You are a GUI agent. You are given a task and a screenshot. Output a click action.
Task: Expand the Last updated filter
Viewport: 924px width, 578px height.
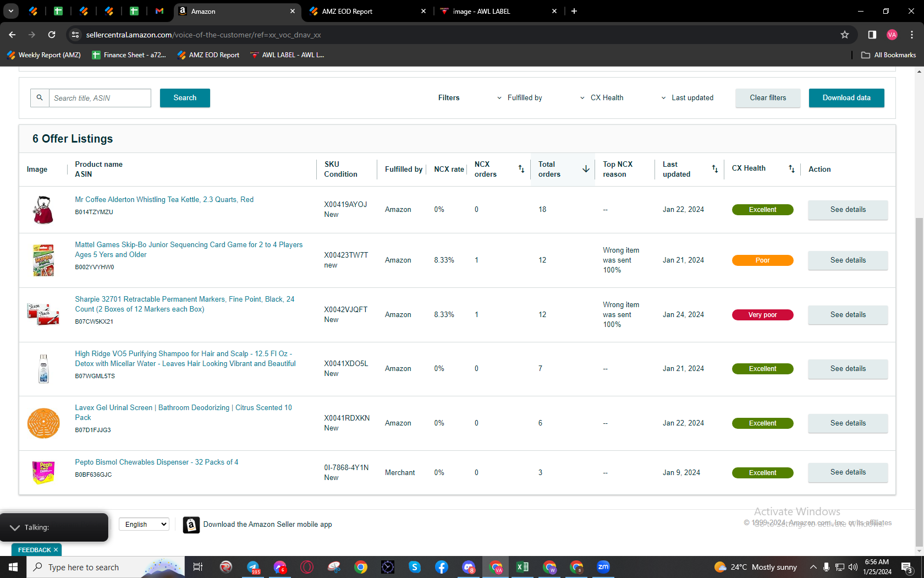click(687, 98)
